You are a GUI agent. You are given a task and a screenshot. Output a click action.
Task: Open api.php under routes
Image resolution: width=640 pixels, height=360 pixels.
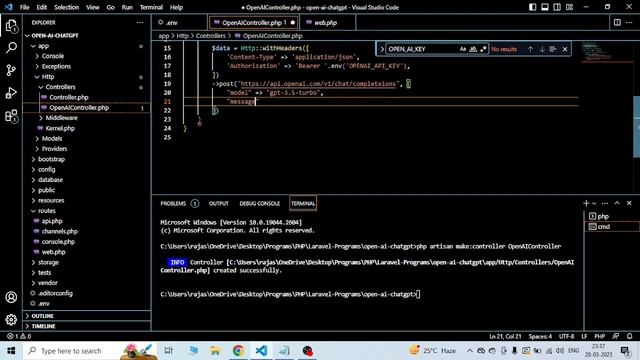point(52,221)
